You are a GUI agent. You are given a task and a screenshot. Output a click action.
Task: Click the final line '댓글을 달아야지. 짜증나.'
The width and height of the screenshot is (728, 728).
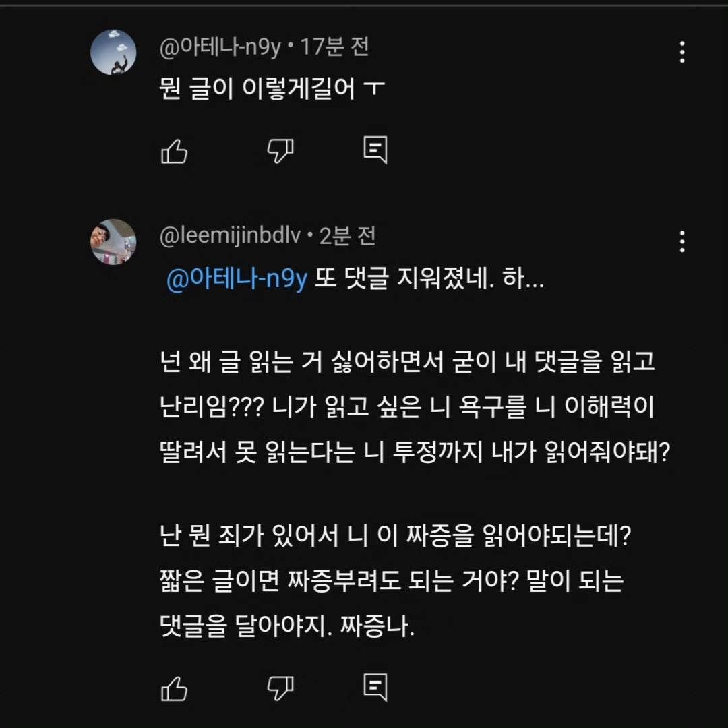pos(288,627)
